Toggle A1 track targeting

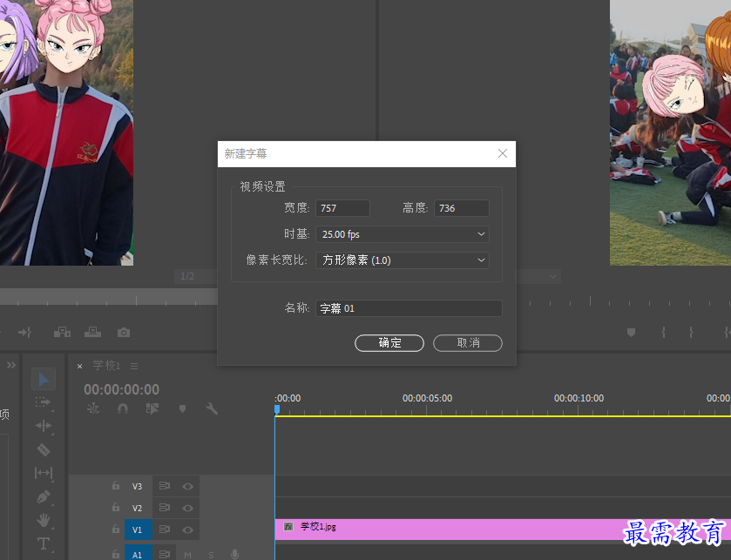pyautogui.click(x=138, y=553)
